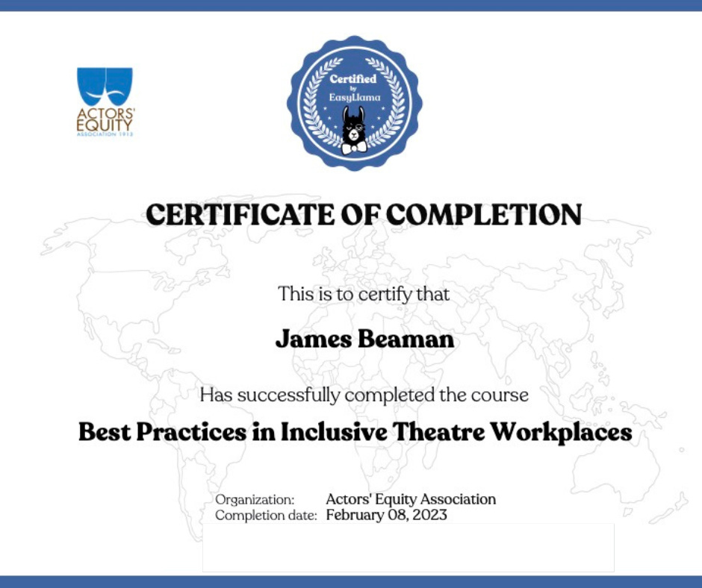
Task: Click the Actors' Equity Association logo
Action: coord(105,102)
